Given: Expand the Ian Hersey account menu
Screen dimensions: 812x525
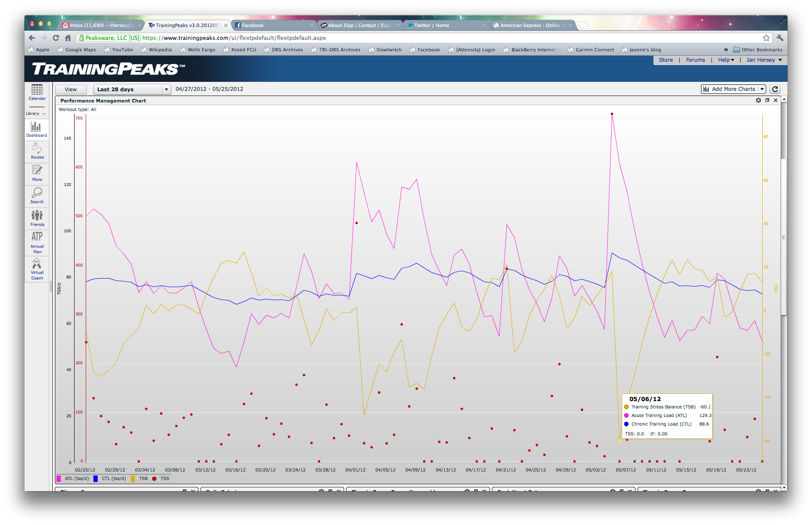Looking at the screenshot, I should (764, 60).
